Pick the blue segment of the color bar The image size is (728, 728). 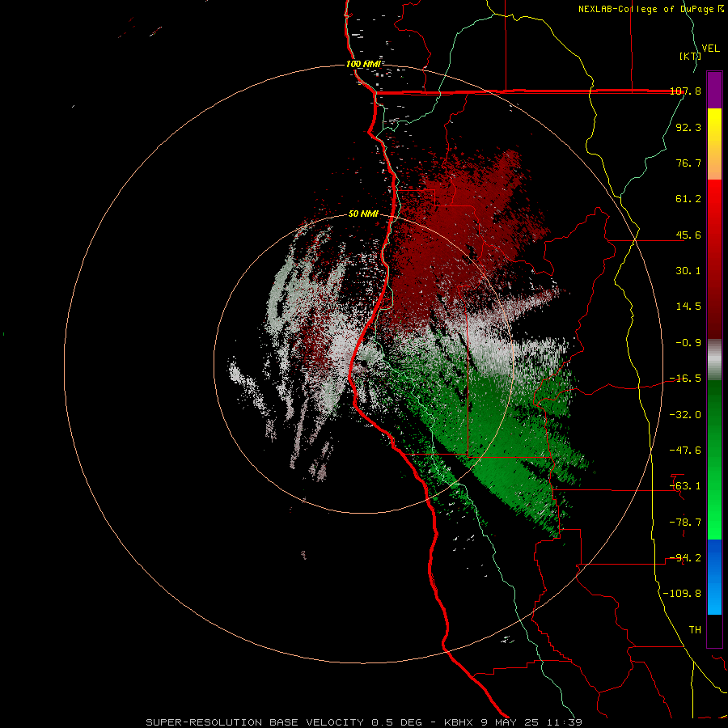tap(714, 577)
